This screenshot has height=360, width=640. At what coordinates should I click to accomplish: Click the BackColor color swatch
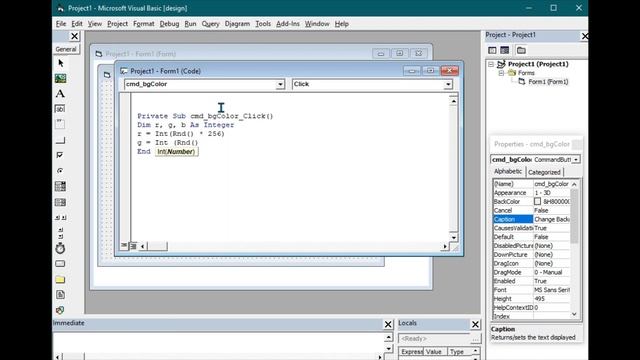pyautogui.click(x=538, y=202)
